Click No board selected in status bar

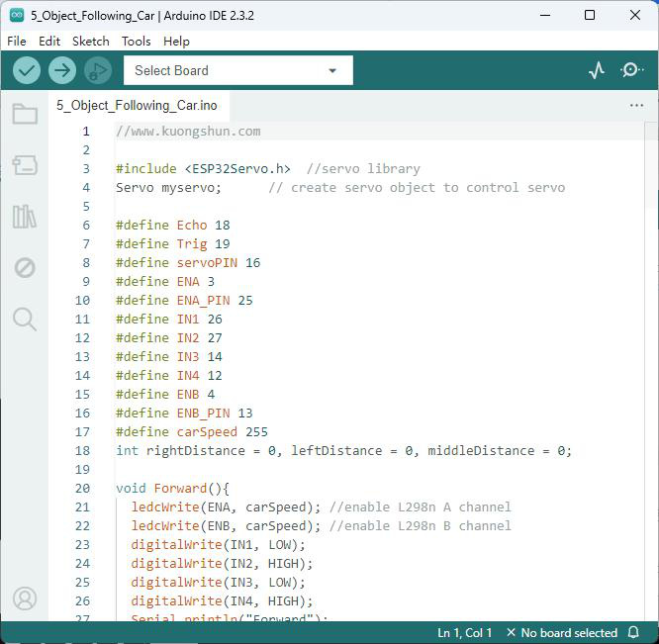[x=561, y=633]
